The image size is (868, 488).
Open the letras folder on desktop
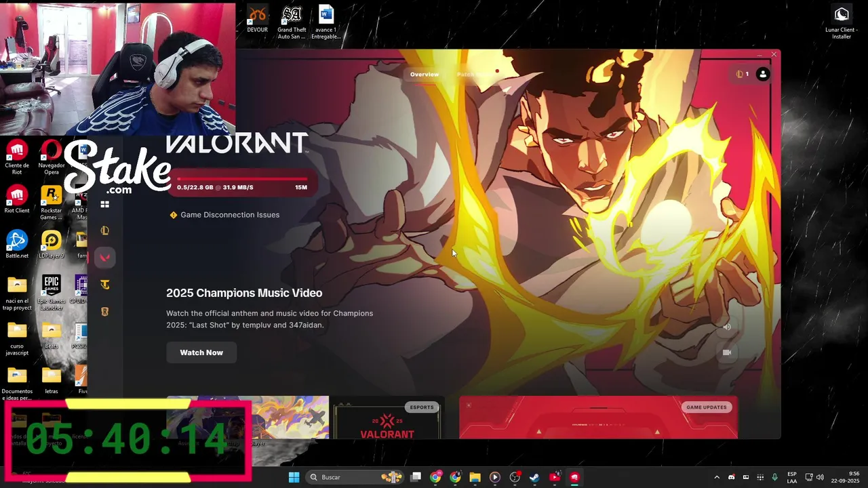pyautogui.click(x=52, y=380)
